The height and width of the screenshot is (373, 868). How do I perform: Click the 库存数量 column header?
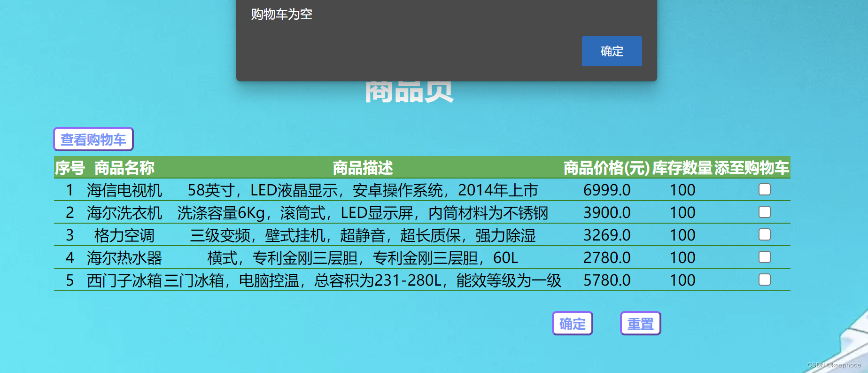pyautogui.click(x=682, y=168)
